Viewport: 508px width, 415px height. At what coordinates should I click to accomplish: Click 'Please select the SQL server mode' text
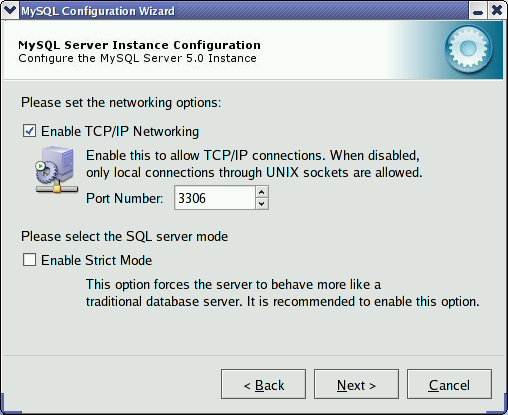(x=124, y=236)
